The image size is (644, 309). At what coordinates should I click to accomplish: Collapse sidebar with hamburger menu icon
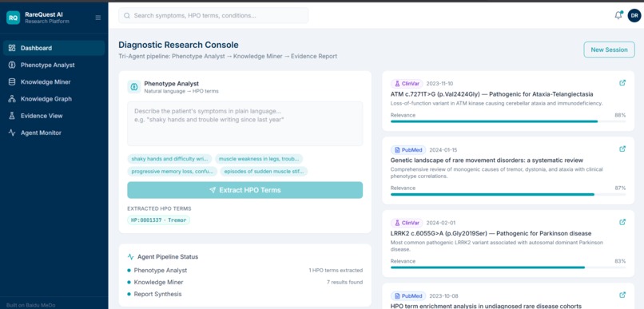click(x=98, y=18)
